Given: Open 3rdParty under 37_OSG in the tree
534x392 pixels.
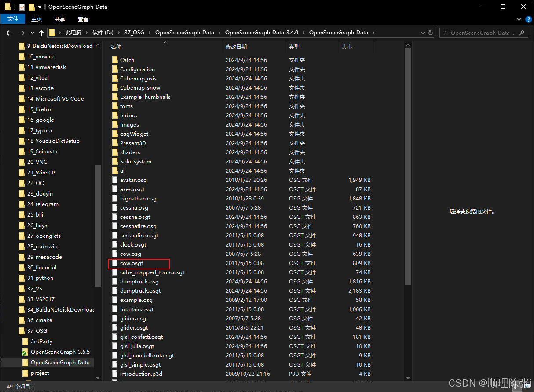Looking at the screenshot, I should coord(41,341).
